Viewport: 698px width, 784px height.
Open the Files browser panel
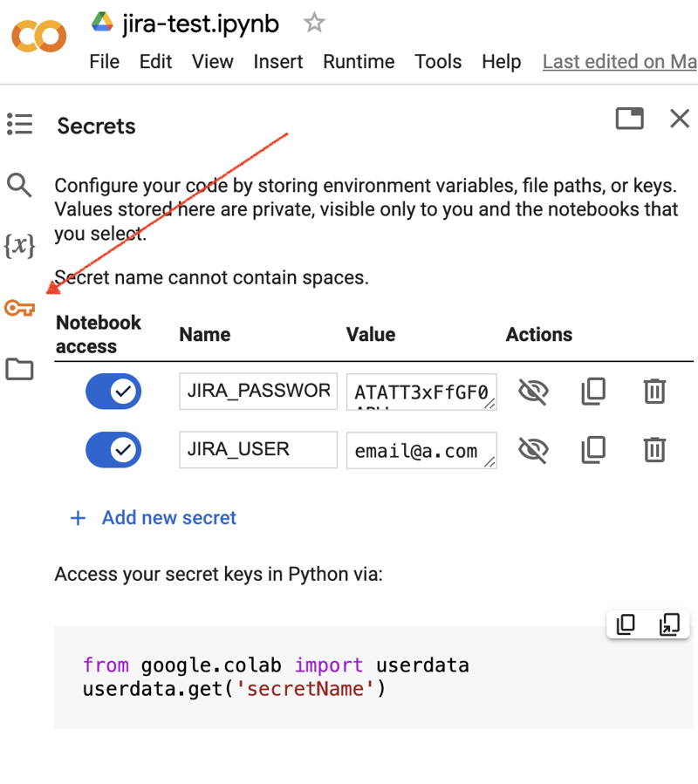19,369
